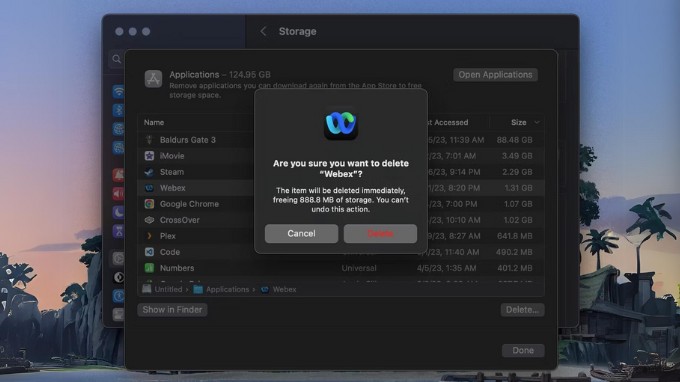Sort by the Size column header

pyautogui.click(x=518, y=122)
